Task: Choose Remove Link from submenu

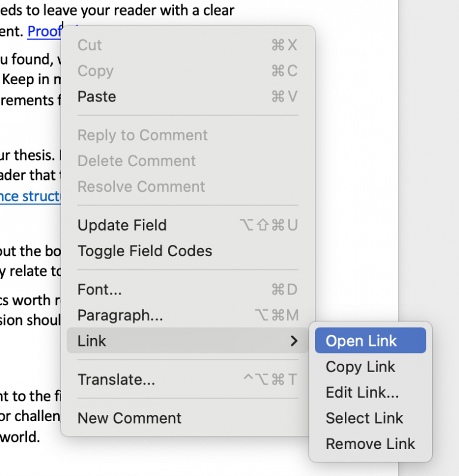Action: point(370,444)
